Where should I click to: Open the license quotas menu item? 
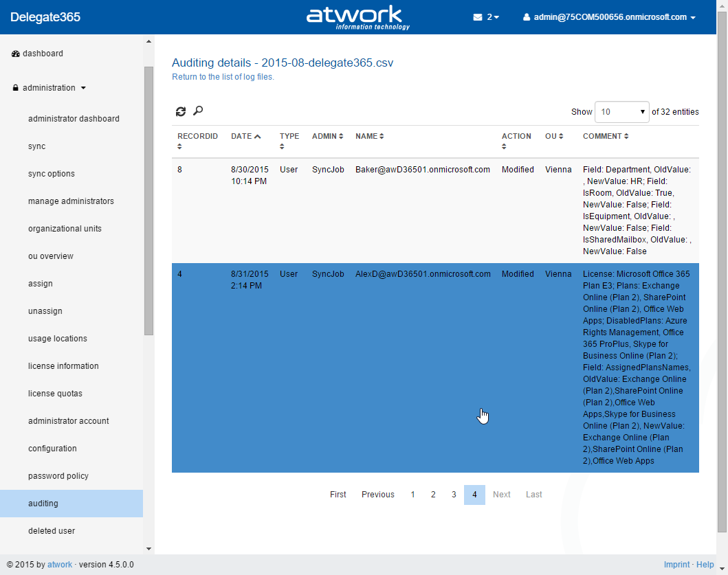click(55, 394)
